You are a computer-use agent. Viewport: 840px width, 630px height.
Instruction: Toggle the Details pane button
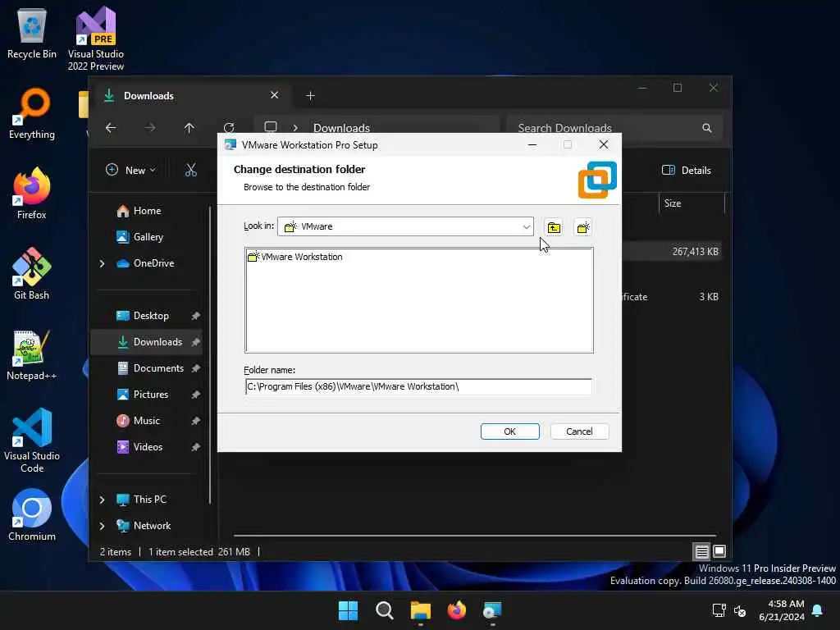(687, 171)
